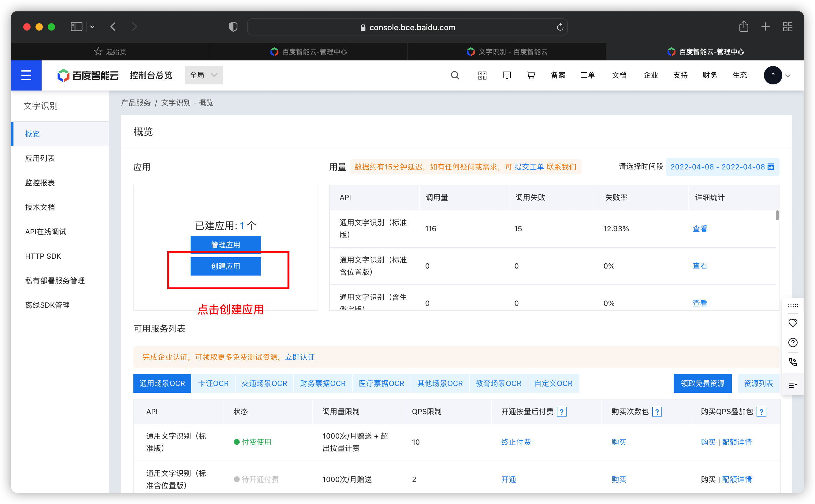Select the 其他场景OCR tab
This screenshot has width=815, height=504.
click(x=440, y=384)
